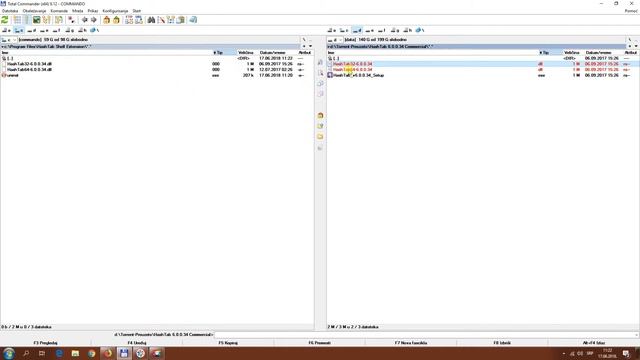Switch to thumbnail view icon
Screen dimensions: 640x360
(36, 20)
